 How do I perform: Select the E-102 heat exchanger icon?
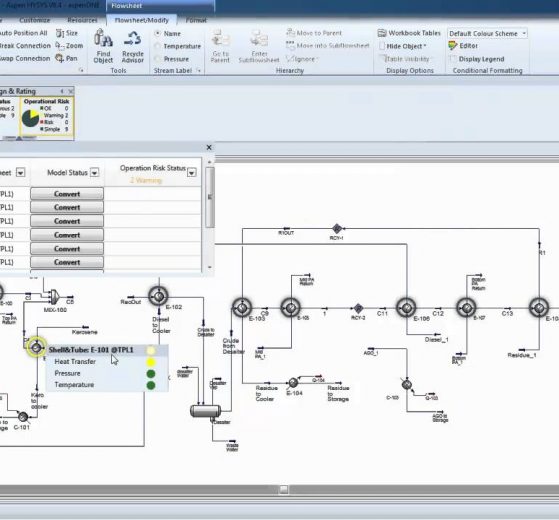[158, 296]
